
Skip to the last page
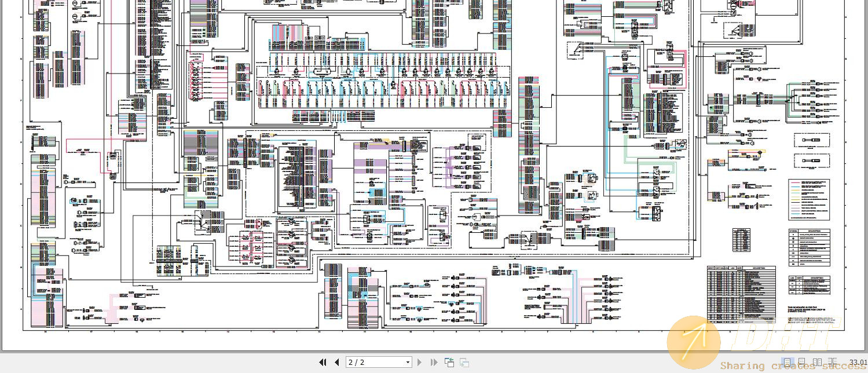(434, 362)
